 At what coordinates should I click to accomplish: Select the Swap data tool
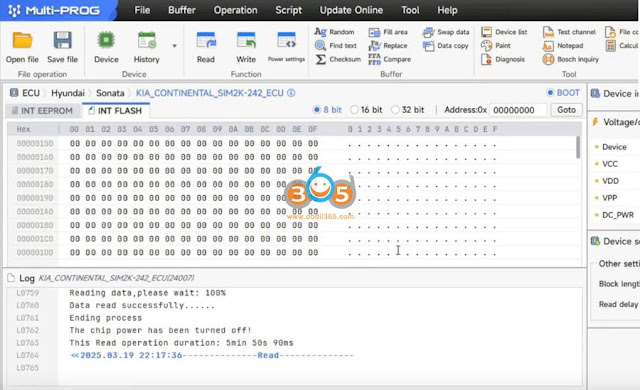446,32
